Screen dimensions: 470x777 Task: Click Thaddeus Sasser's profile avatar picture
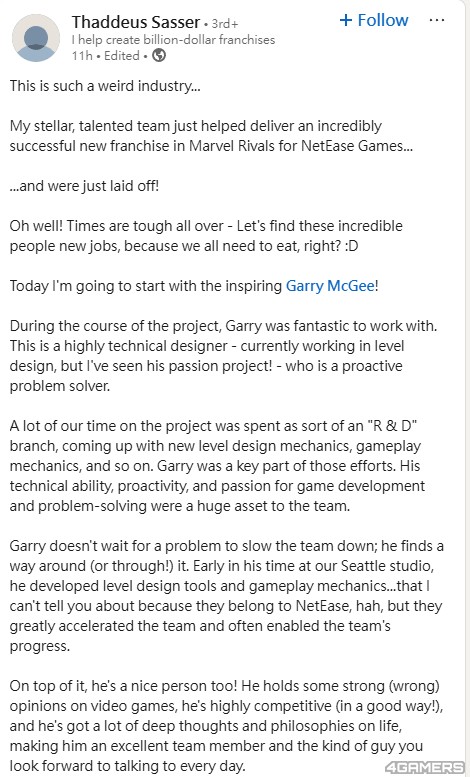point(36,38)
